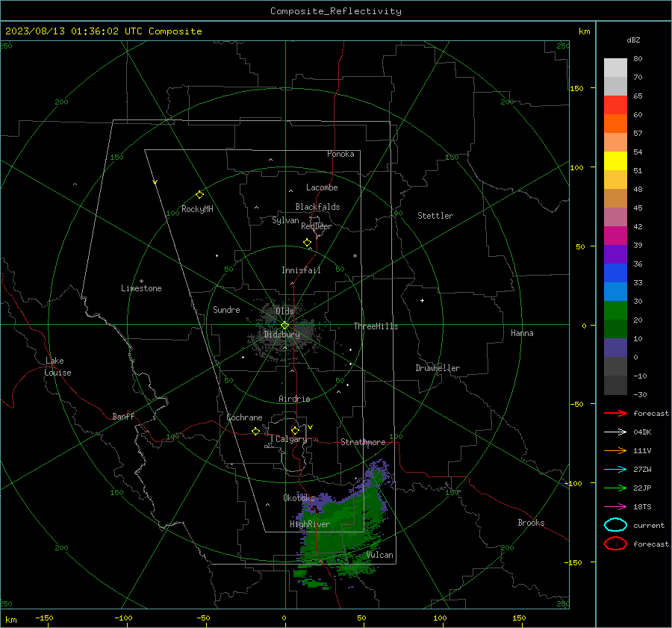Click the purple 36-39 dBZ swatch
This screenshot has width=672, height=628.
click(615, 254)
